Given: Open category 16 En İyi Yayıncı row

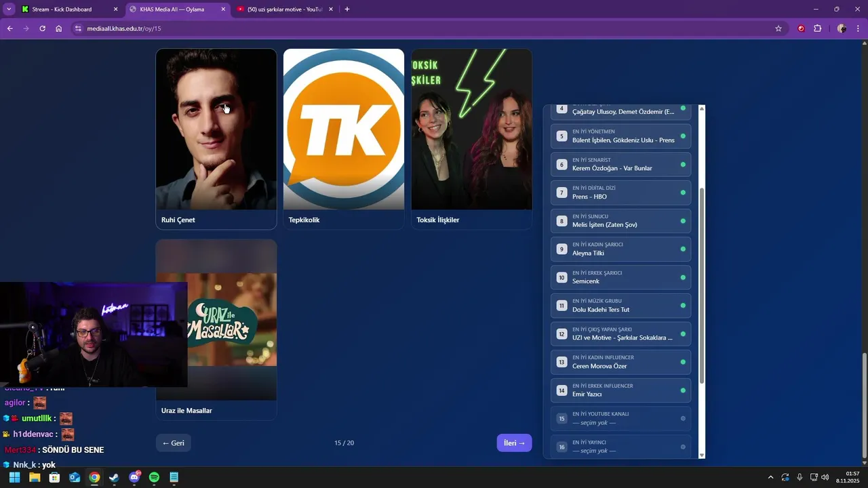Looking at the screenshot, I should coord(620,447).
